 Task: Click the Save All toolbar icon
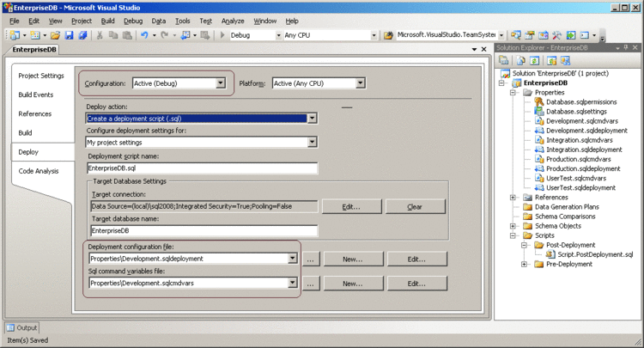[82, 35]
